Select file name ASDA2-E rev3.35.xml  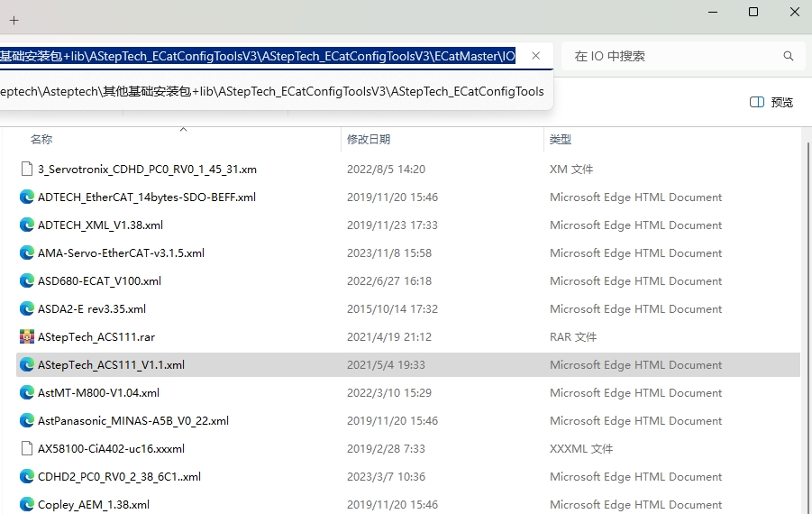pyautogui.click(x=92, y=309)
